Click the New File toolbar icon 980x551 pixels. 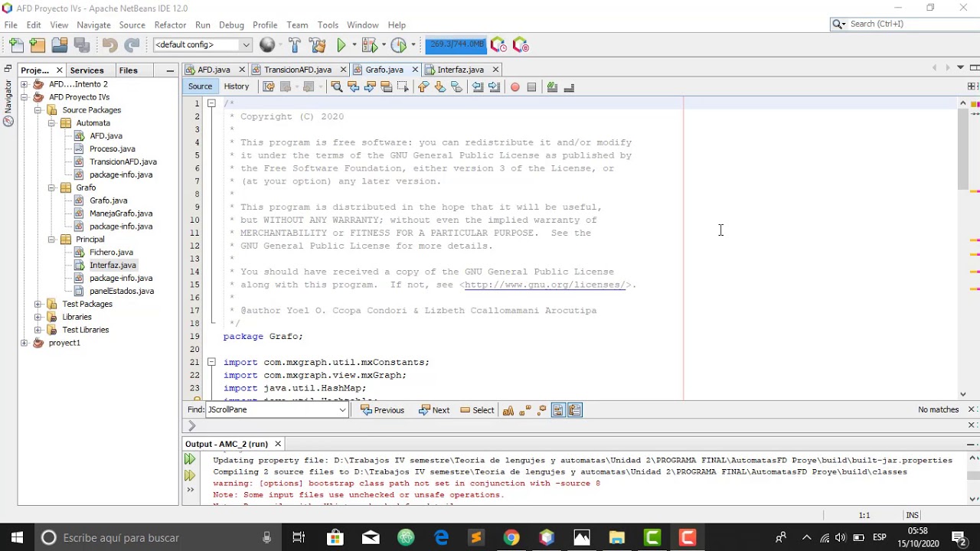point(16,45)
